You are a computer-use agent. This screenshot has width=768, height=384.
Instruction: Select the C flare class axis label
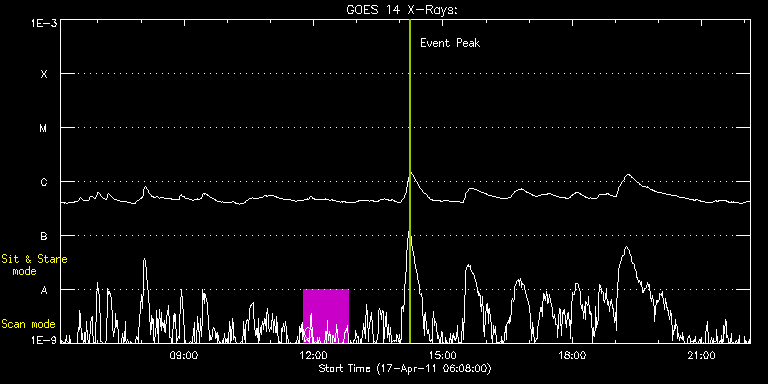[44, 182]
